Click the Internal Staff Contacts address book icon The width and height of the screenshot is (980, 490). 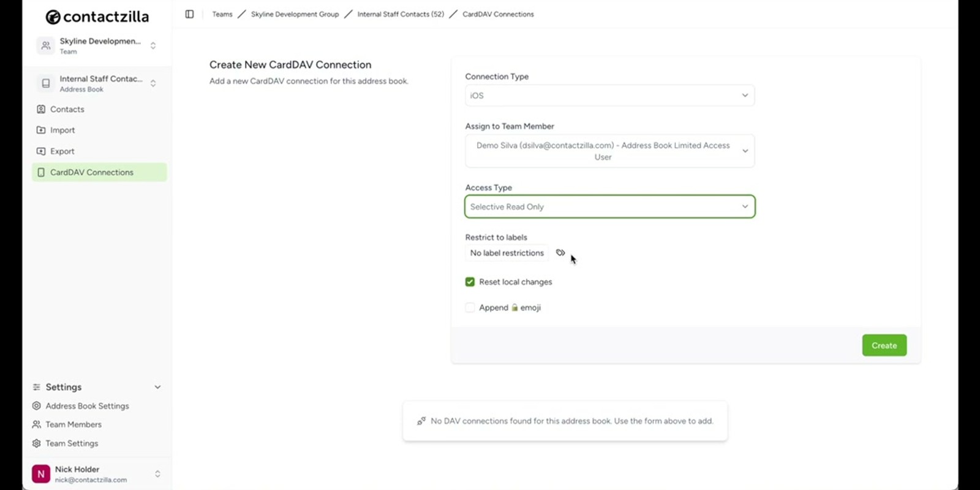tap(46, 83)
